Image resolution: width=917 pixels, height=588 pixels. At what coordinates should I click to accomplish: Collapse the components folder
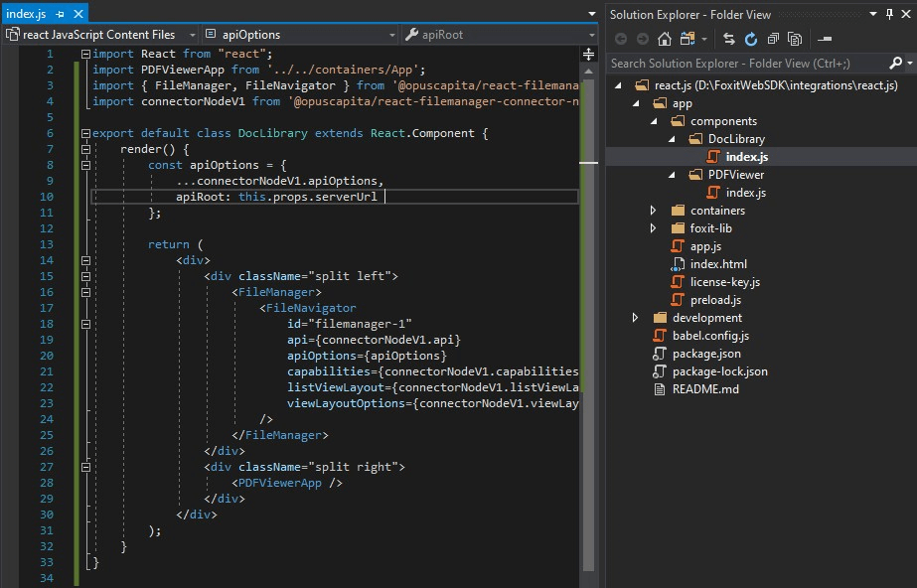coord(655,121)
